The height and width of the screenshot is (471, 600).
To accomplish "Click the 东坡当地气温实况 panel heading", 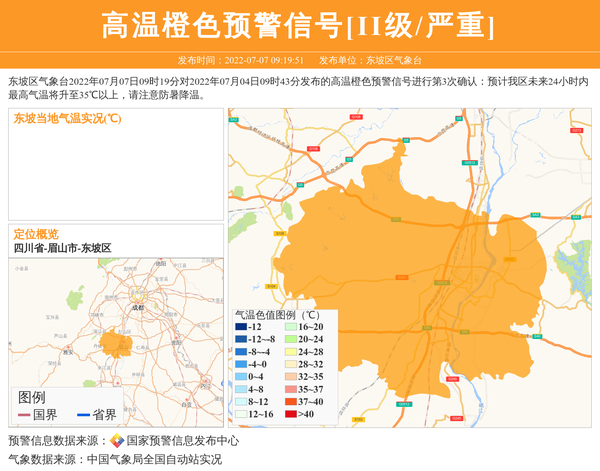I will (x=67, y=118).
